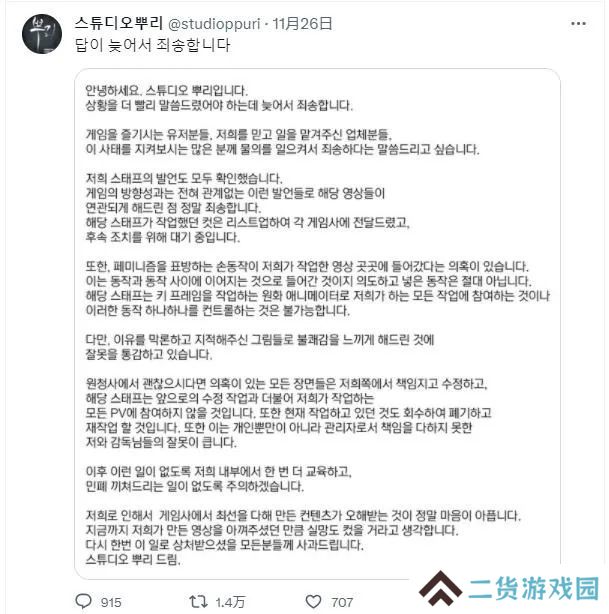This screenshot has width=609, height=614.
Task: Click the tweet text 답이 늦어서 죄송합니다
Action: (152, 45)
